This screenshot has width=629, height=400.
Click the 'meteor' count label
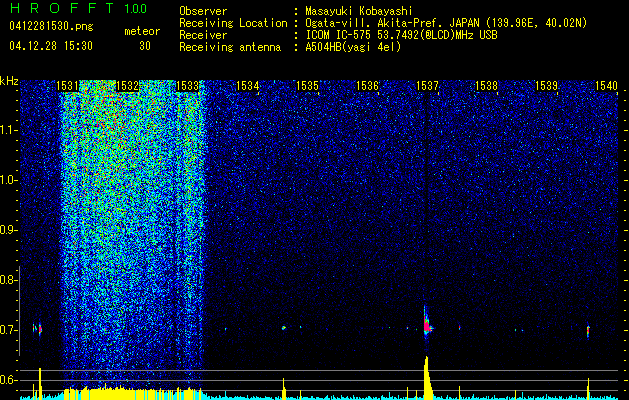(142, 31)
